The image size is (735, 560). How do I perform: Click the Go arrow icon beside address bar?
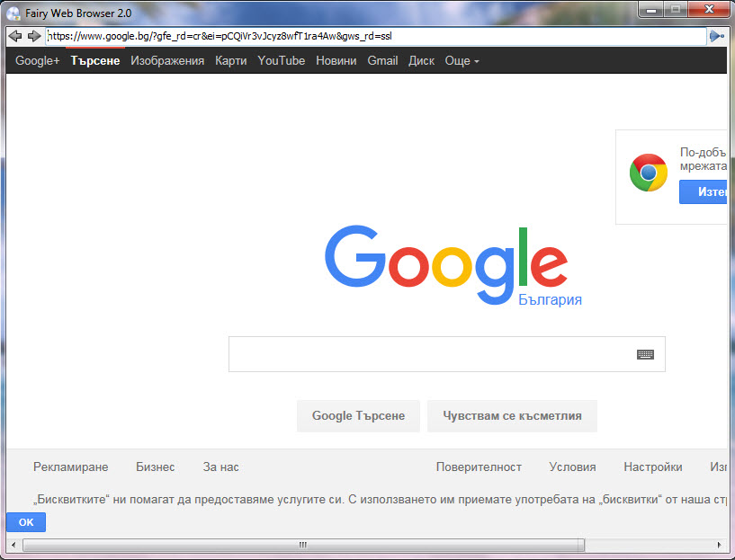(717, 36)
